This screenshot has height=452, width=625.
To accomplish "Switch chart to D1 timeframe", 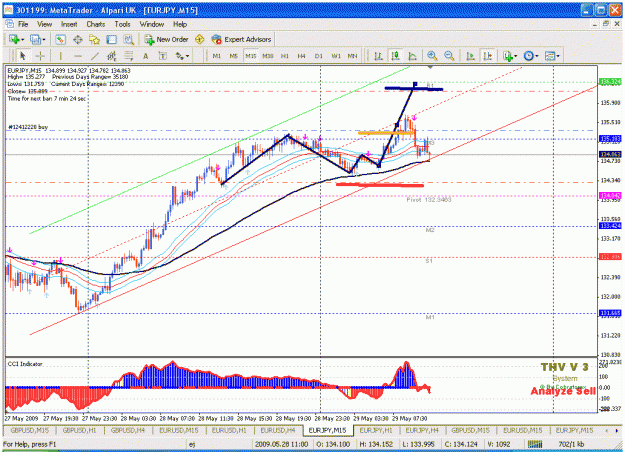I will click(x=318, y=56).
